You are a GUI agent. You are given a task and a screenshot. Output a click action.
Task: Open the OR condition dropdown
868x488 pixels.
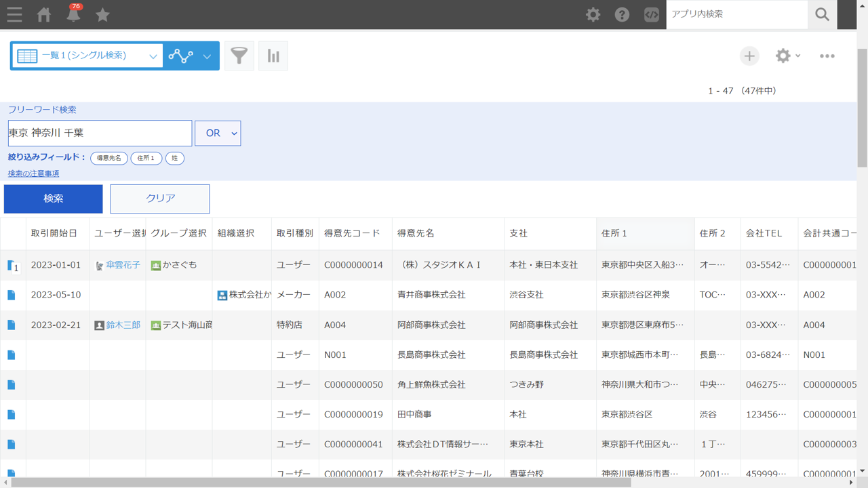(218, 133)
